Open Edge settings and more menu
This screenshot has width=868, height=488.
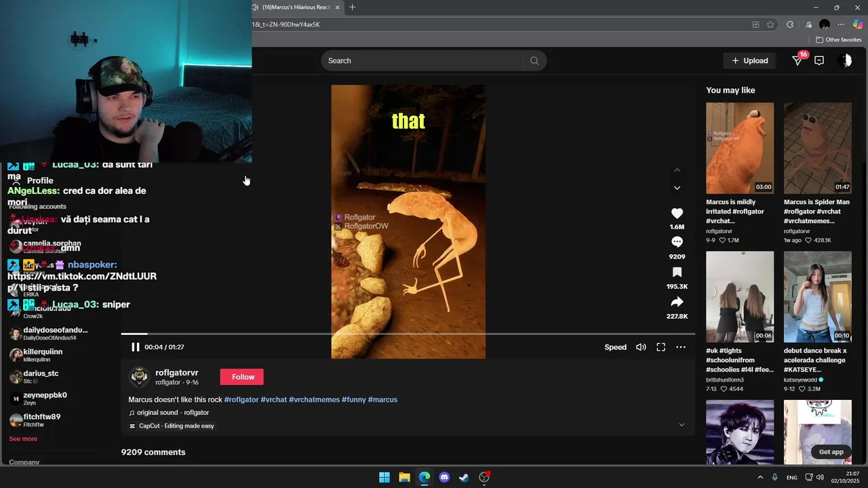click(841, 24)
